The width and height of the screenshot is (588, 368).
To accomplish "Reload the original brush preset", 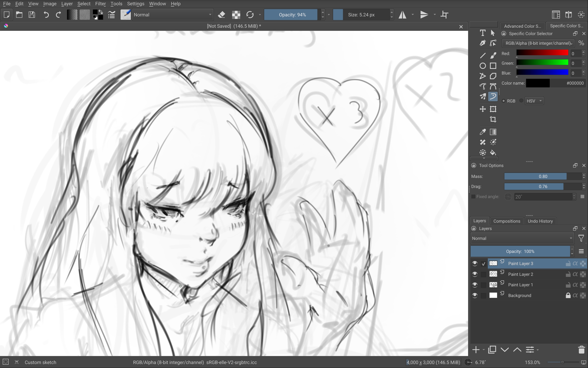I will [250, 15].
